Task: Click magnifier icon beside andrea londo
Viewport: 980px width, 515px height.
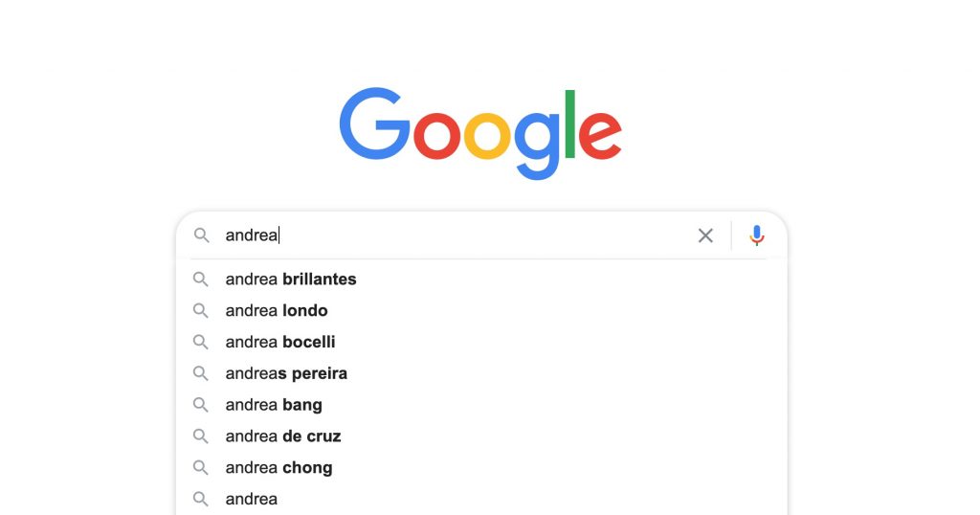Action: 201,310
